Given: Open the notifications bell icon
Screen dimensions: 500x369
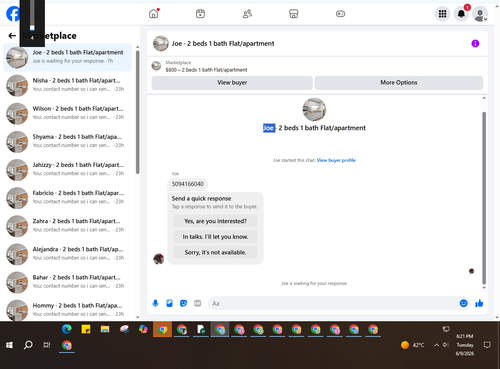Looking at the screenshot, I should tap(461, 14).
